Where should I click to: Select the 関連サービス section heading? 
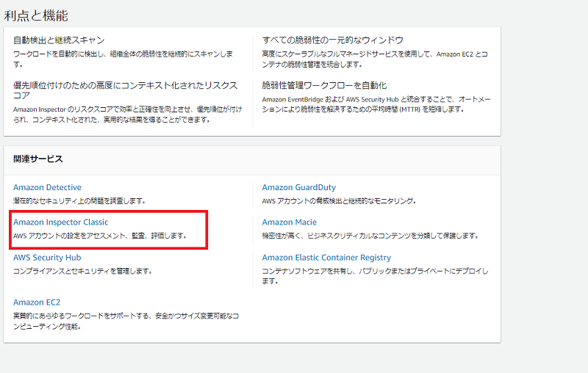38,159
